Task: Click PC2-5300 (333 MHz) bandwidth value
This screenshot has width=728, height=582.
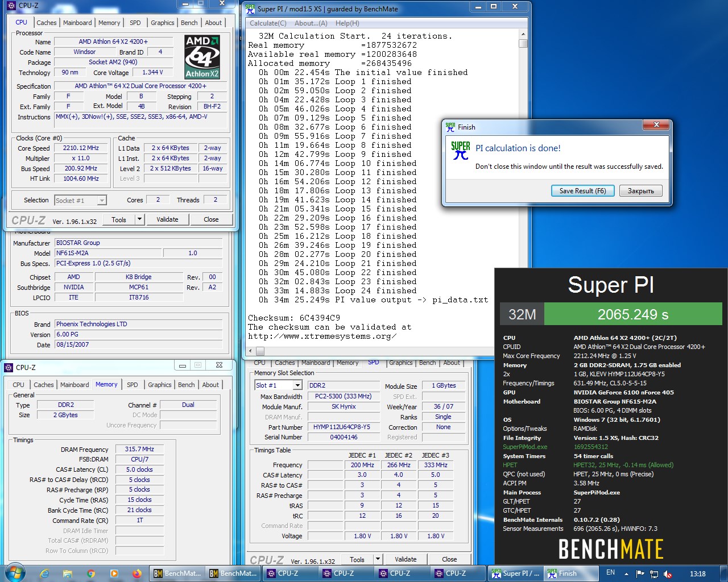Action: (343, 396)
